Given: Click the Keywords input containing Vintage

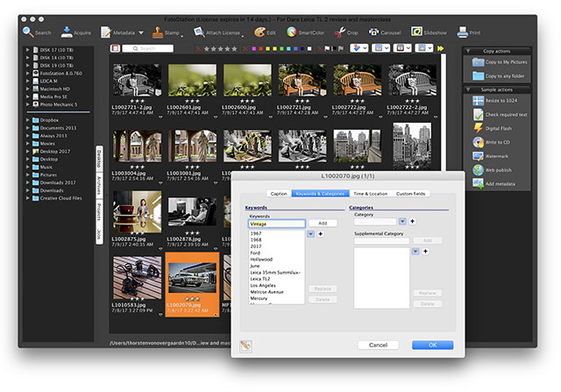Looking at the screenshot, I should pos(277,224).
